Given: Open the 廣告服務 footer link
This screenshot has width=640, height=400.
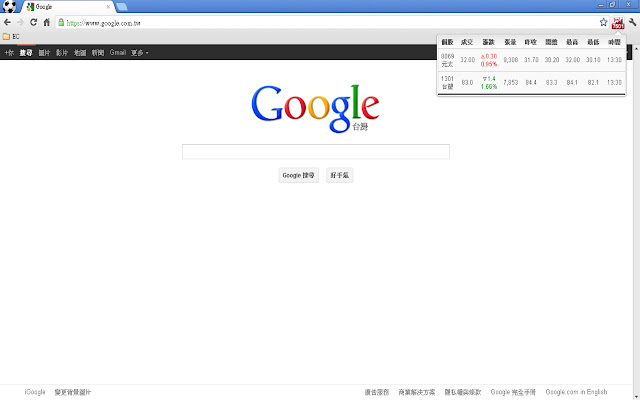Looking at the screenshot, I should (377, 392).
